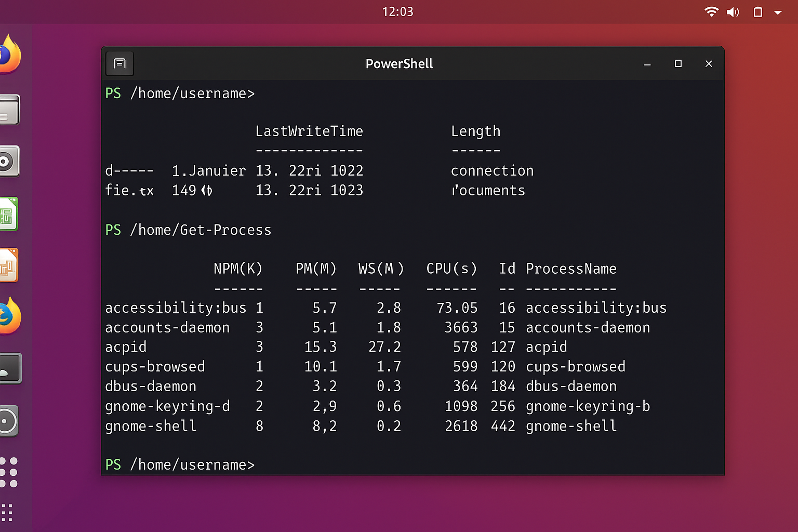
Task: Click the Wi-Fi icon in the top bar
Action: pyautogui.click(x=712, y=12)
